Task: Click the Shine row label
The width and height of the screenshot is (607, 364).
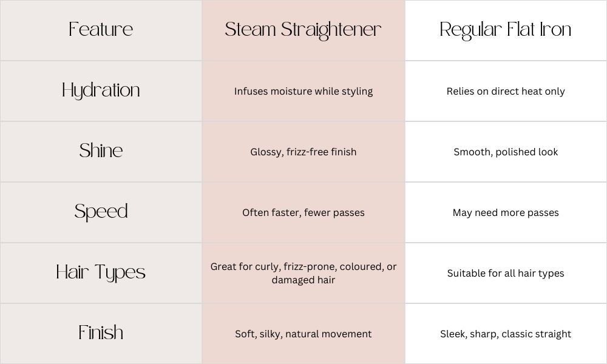Action: [x=101, y=150]
